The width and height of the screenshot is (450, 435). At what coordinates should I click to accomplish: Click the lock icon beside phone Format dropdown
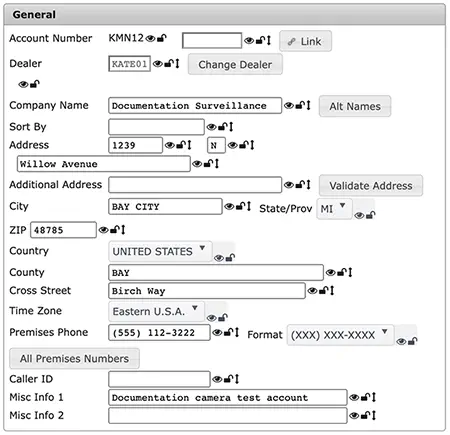[413, 341]
